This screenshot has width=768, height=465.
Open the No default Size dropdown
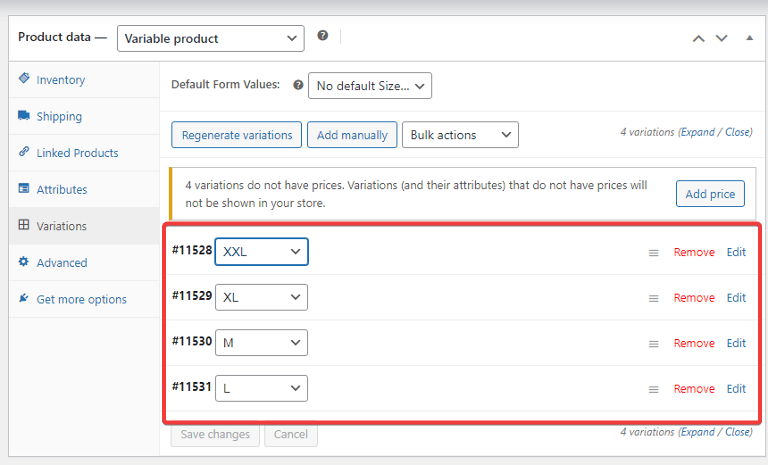370,86
